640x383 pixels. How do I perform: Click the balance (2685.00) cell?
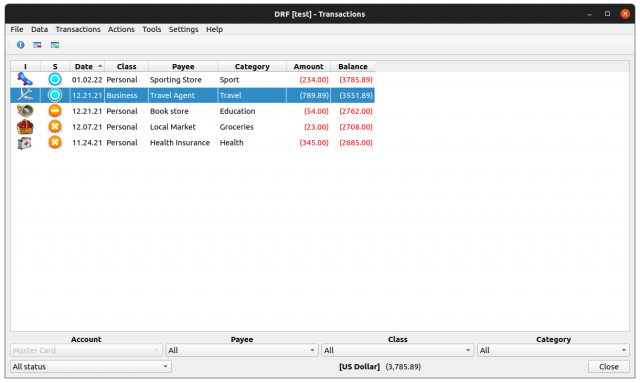pos(353,143)
